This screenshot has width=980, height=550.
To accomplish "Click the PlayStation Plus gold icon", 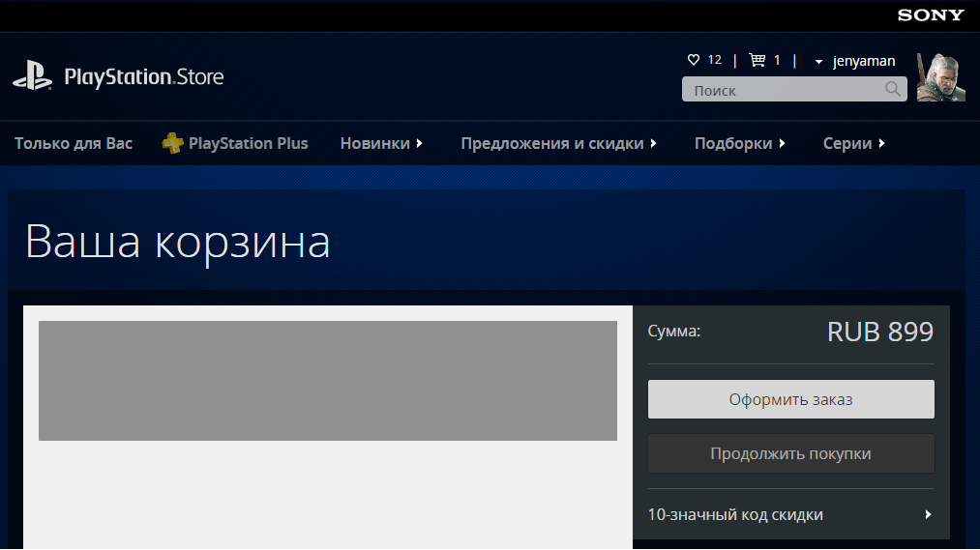I will click(x=172, y=144).
